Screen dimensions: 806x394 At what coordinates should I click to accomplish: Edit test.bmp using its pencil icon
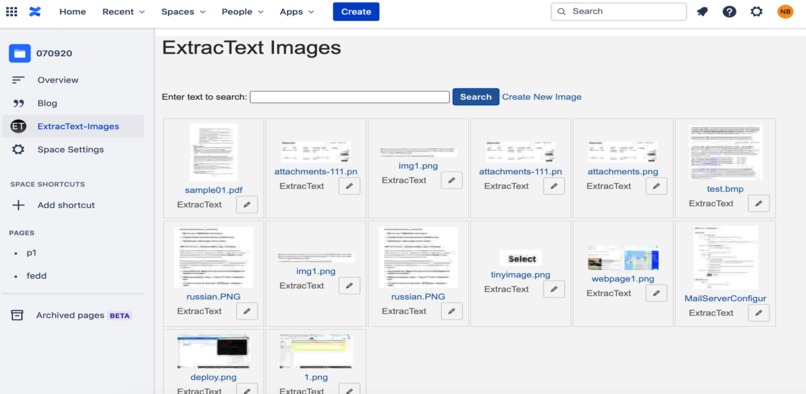pyautogui.click(x=759, y=203)
